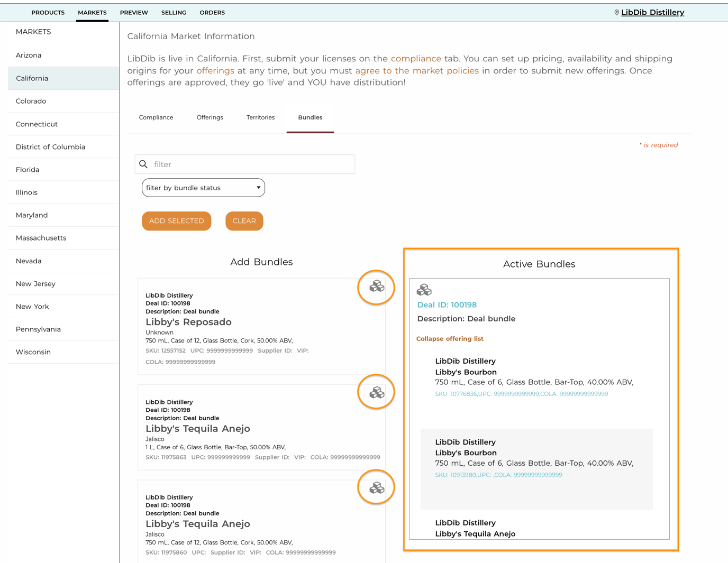
Task: Follow the 'agree to the market policies' link
Action: 417,71
